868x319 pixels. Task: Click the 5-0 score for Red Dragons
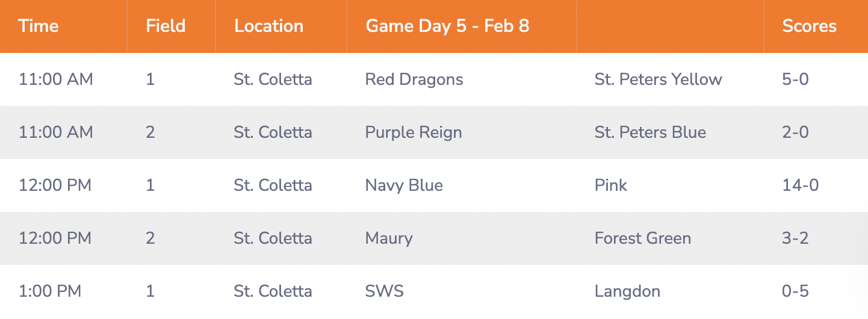click(x=795, y=79)
